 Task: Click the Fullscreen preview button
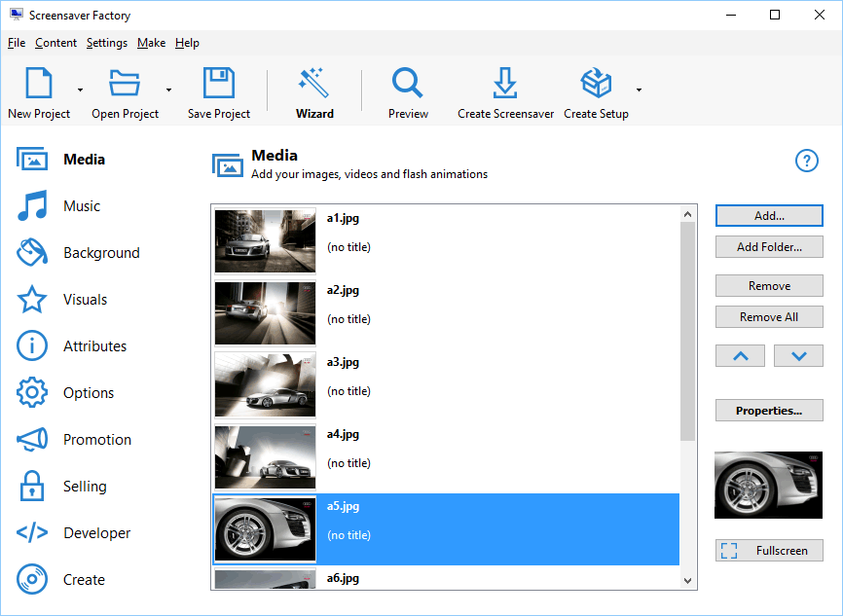(769, 551)
